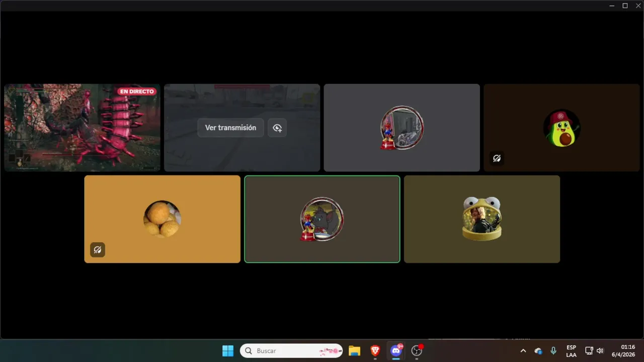Select the frog-frame avatar participant tile
Image resolution: width=644 pixels, height=362 pixels.
point(482,219)
